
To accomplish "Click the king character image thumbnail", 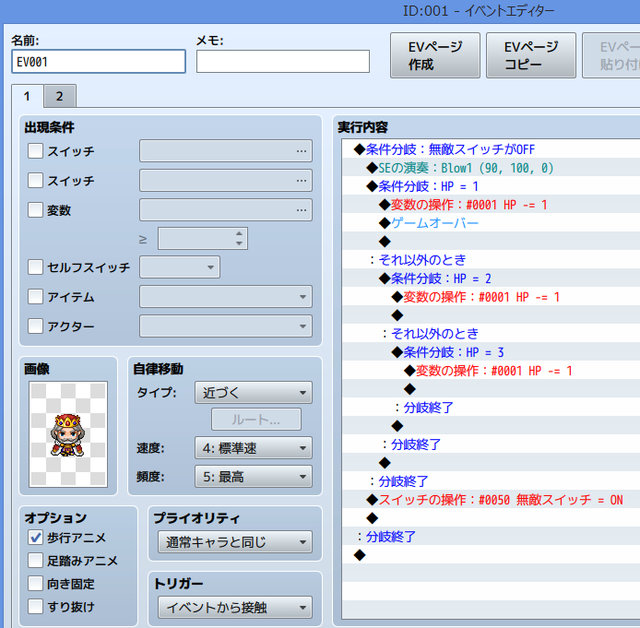I will tap(68, 434).
